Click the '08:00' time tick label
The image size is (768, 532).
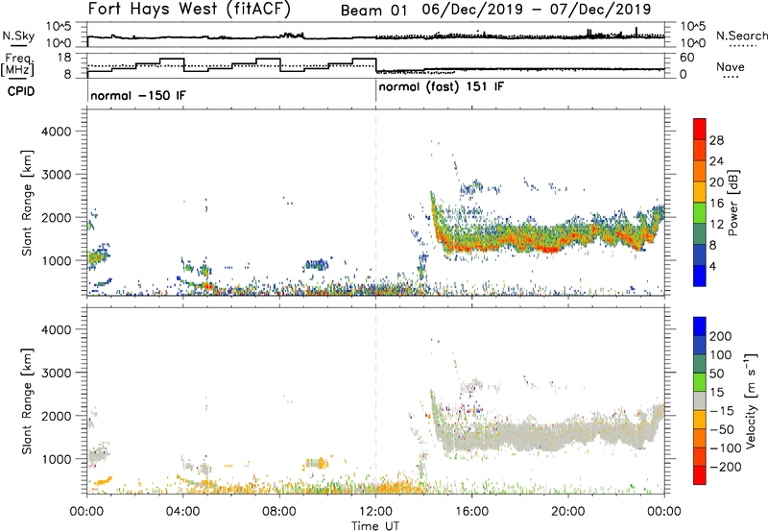pos(279,512)
